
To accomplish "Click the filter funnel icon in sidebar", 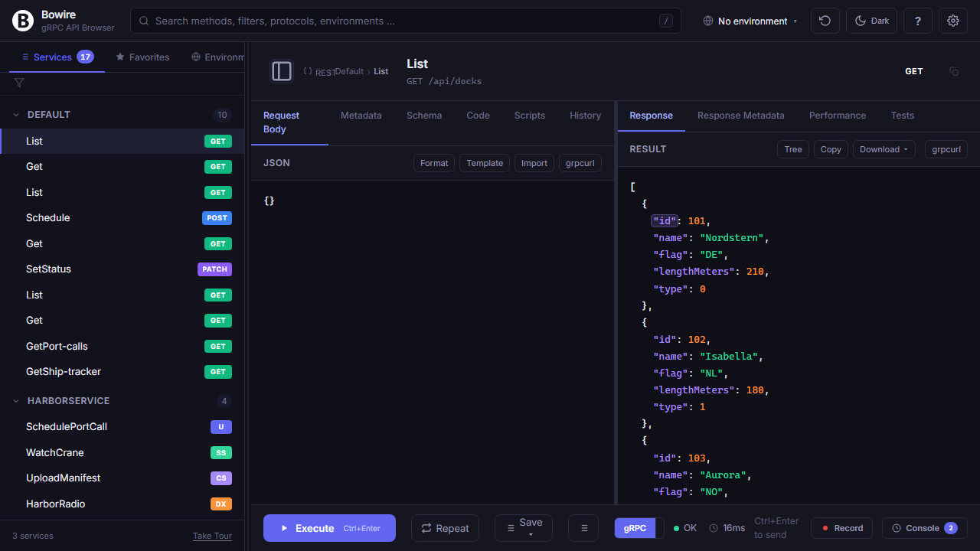I will [19, 83].
